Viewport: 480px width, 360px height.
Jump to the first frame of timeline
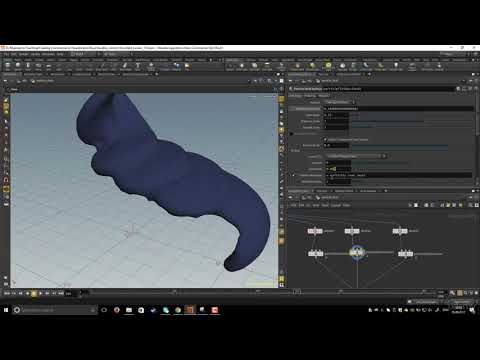point(7,293)
